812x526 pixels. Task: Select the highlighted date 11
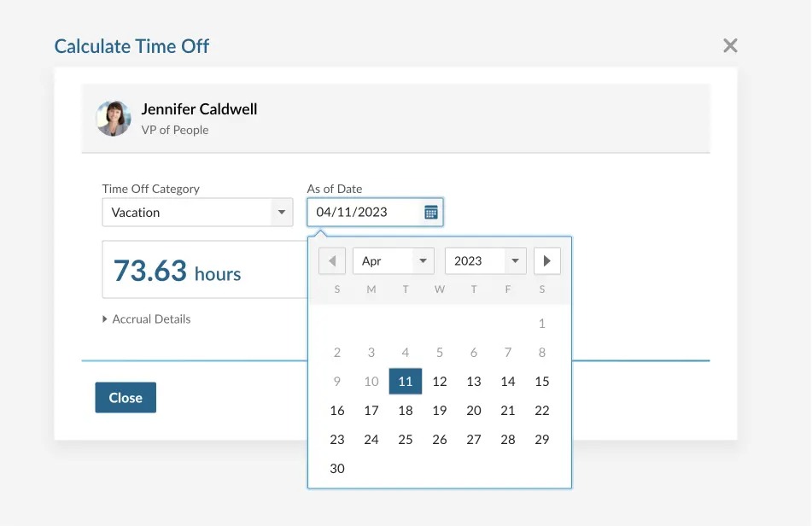coord(406,382)
